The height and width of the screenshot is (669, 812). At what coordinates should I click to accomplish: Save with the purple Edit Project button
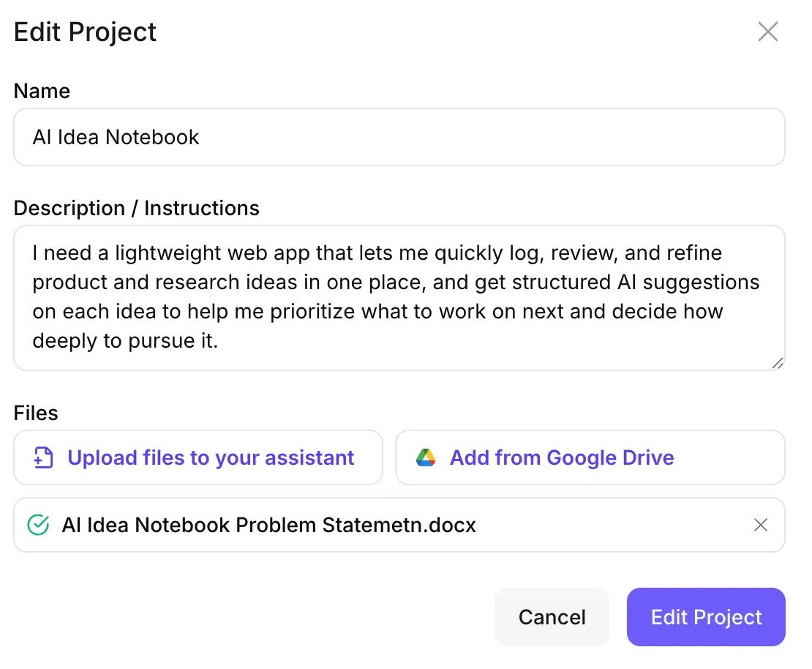click(706, 617)
